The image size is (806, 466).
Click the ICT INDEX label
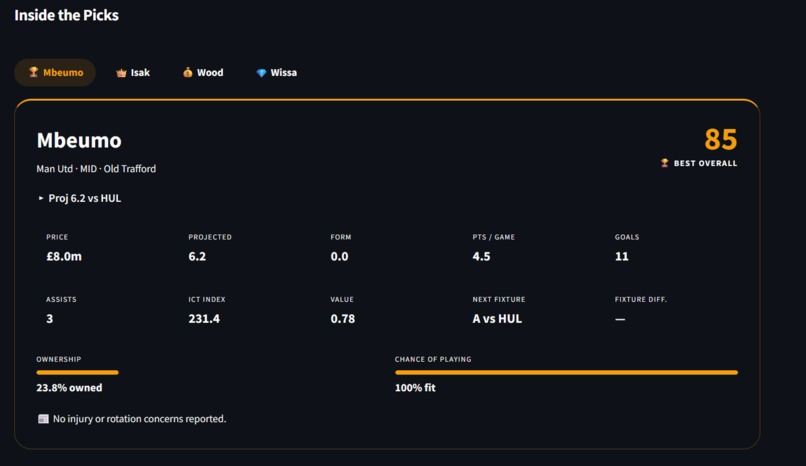click(x=207, y=299)
